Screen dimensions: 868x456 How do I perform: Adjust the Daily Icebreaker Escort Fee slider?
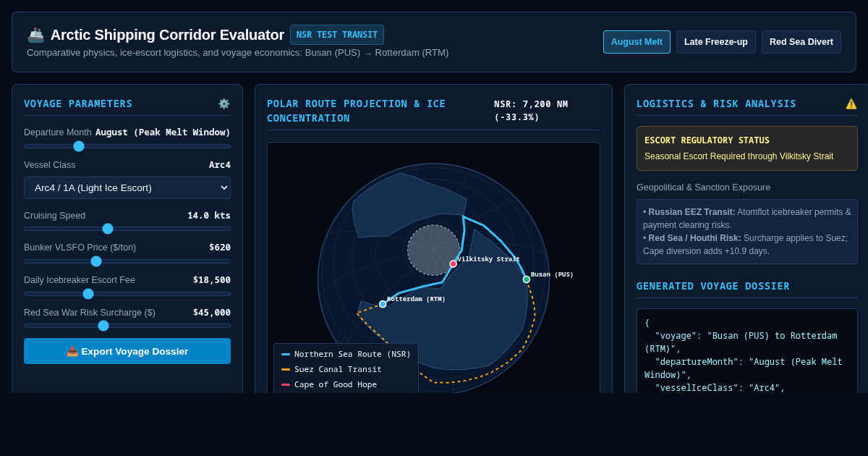pyautogui.click(x=127, y=294)
